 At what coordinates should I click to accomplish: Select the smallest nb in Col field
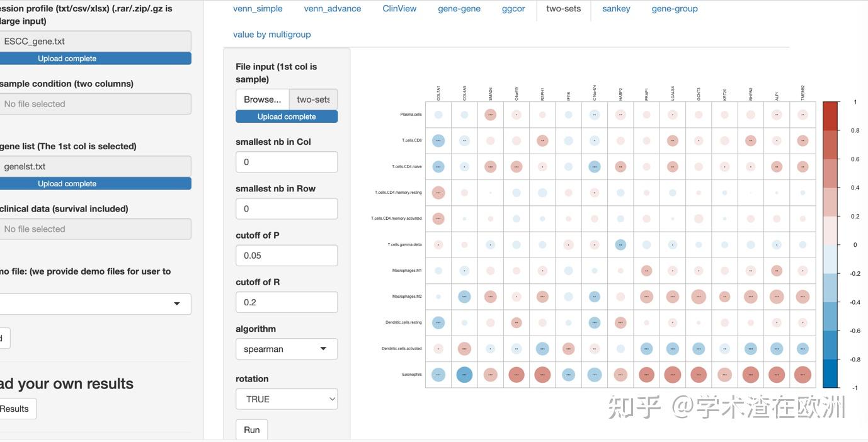click(x=287, y=162)
